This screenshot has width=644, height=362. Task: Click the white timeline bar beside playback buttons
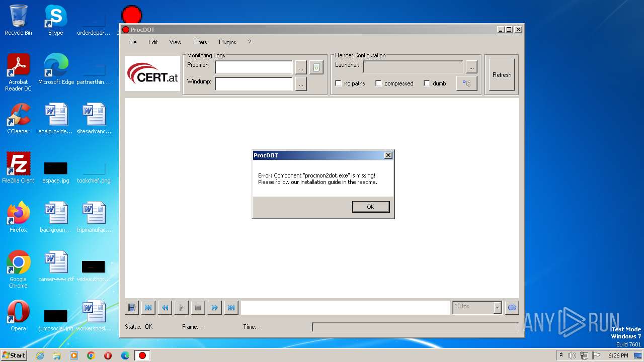(345, 307)
